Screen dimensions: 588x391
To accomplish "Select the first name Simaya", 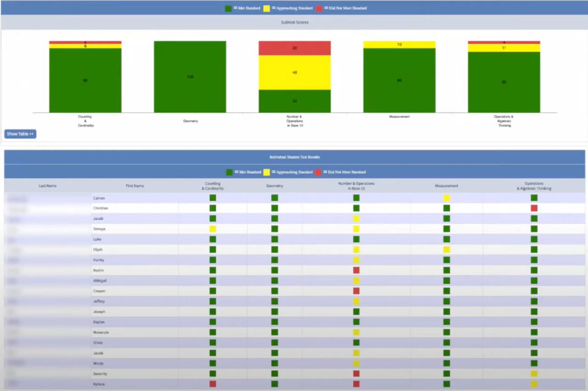I will [x=99, y=229].
